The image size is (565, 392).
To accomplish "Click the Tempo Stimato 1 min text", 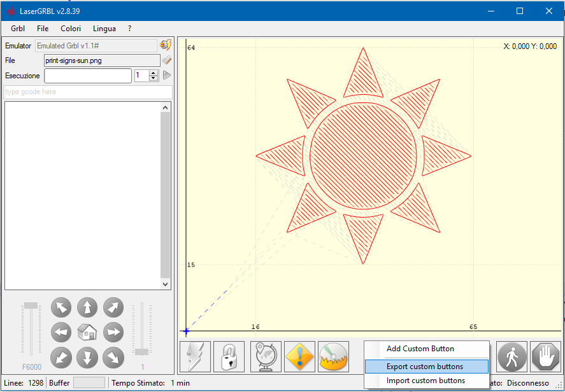I will [150, 383].
